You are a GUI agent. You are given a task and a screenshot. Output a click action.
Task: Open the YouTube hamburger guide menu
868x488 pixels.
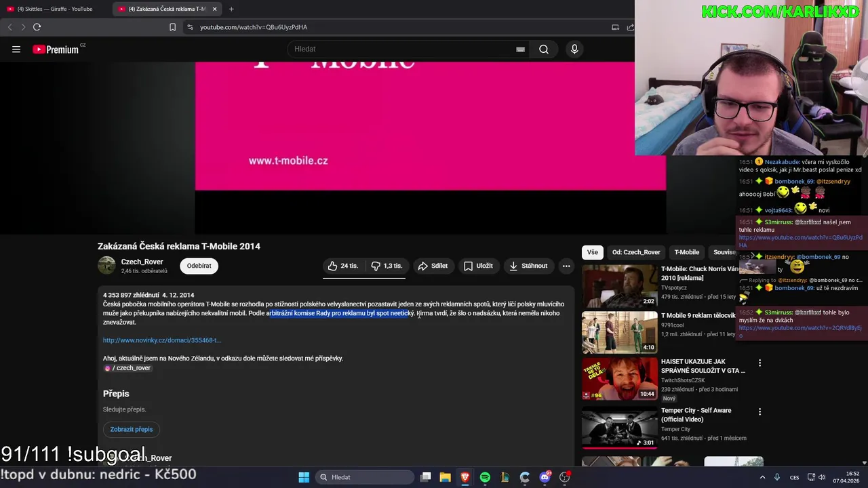pyautogui.click(x=16, y=49)
